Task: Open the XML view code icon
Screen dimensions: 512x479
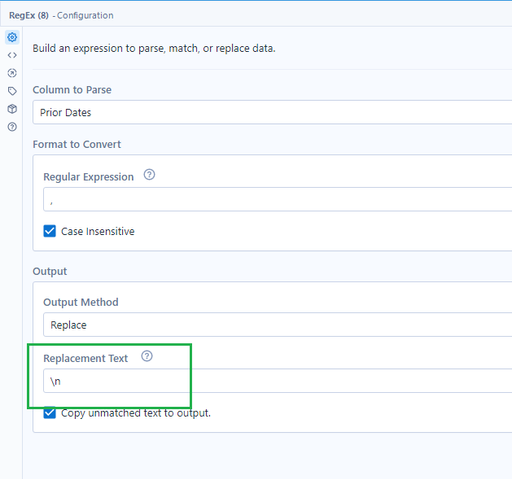Action: [x=12, y=55]
